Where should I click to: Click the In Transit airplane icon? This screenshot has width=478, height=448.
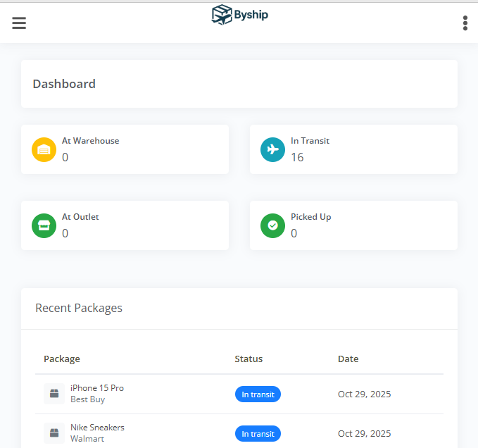[x=272, y=149]
